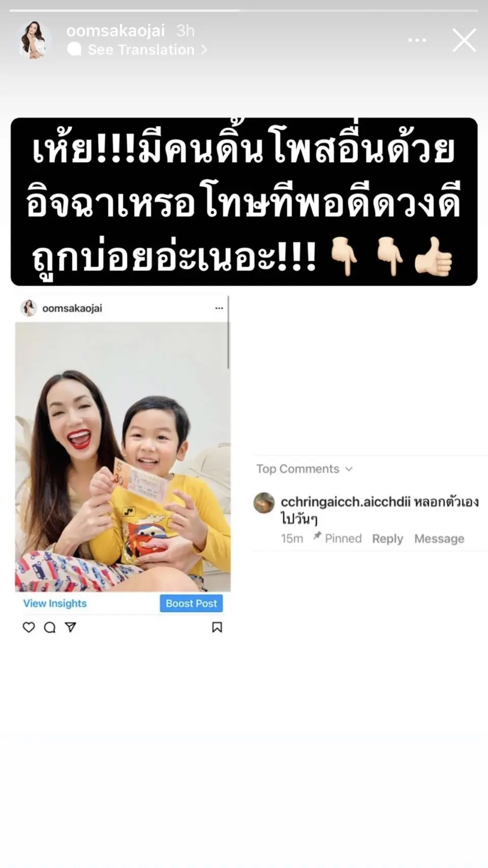The width and height of the screenshot is (488, 868).
Task: Click the Boost Post button
Action: [191, 604]
